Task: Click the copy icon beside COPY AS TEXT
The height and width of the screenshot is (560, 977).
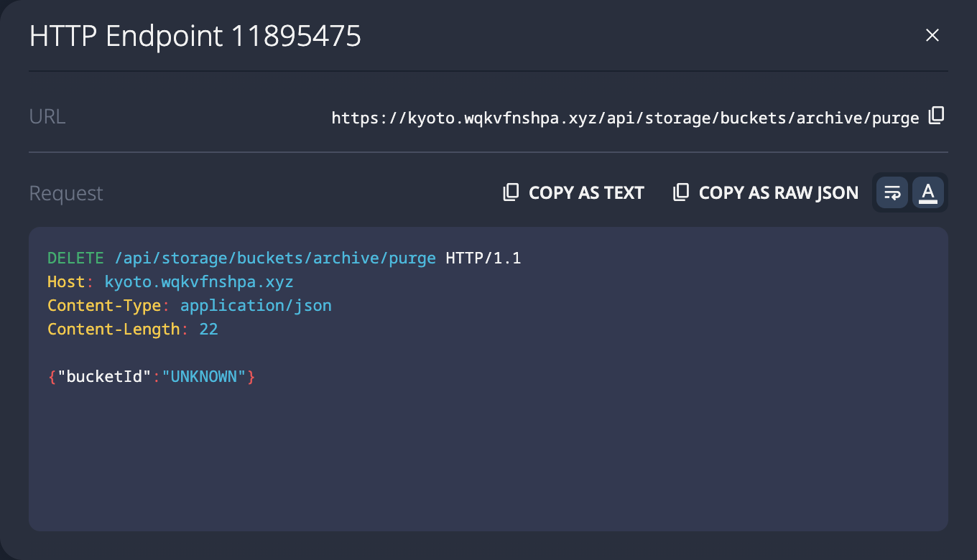Action: click(511, 192)
